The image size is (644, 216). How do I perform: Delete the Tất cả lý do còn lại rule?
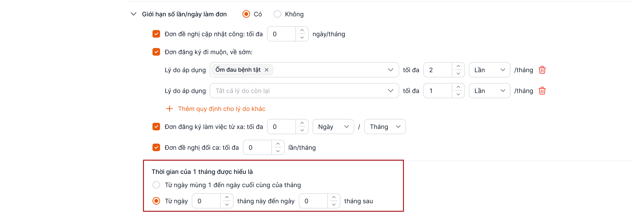(542, 91)
